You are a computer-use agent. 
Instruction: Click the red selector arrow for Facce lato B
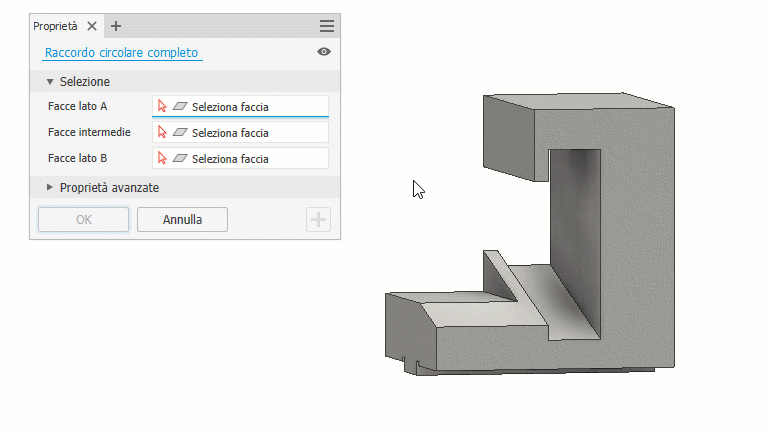coord(162,158)
